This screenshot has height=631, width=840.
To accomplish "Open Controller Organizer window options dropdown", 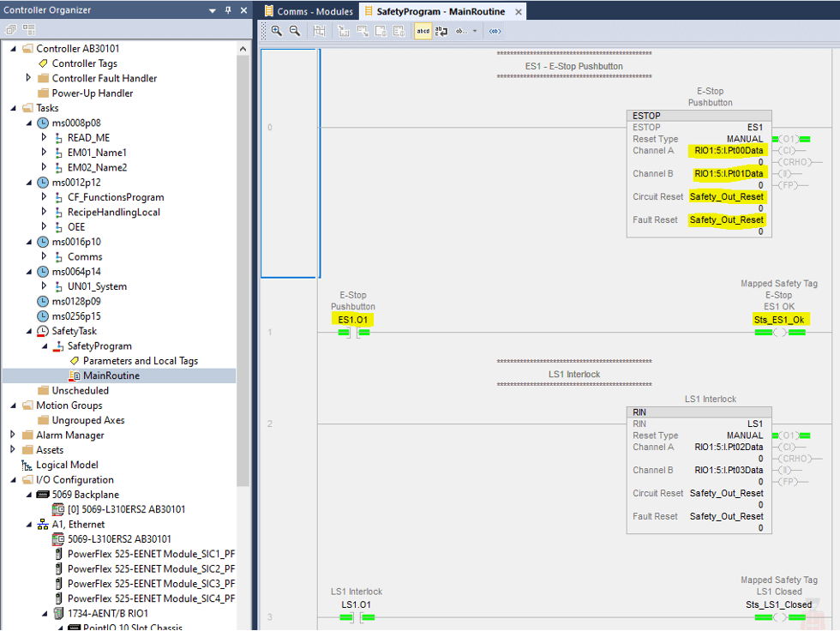I will tap(213, 10).
